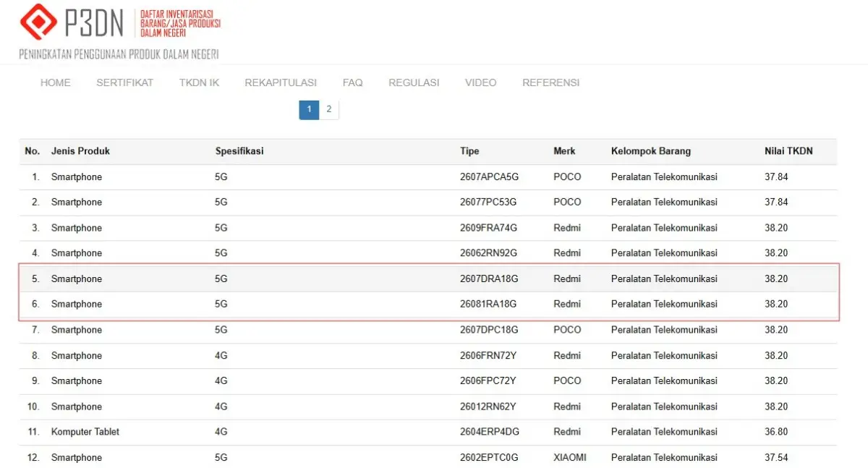Click the Jenis Produk column header
This screenshot has width=868, height=468.
tap(80, 151)
